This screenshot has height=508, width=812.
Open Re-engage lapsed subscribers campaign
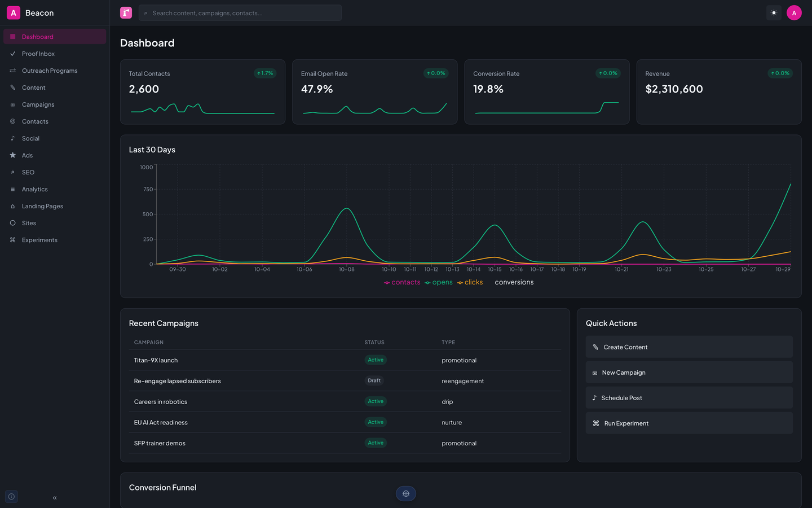(x=345, y=381)
